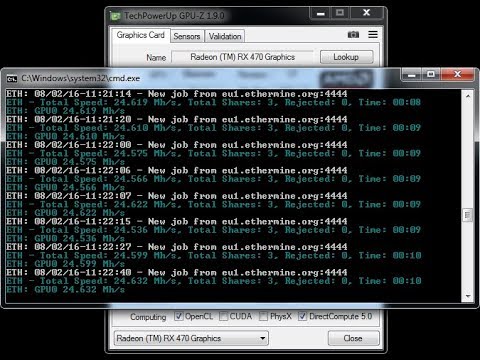Open the Validation tab in GPU-Z
The height and width of the screenshot is (360, 480).
coord(225,36)
